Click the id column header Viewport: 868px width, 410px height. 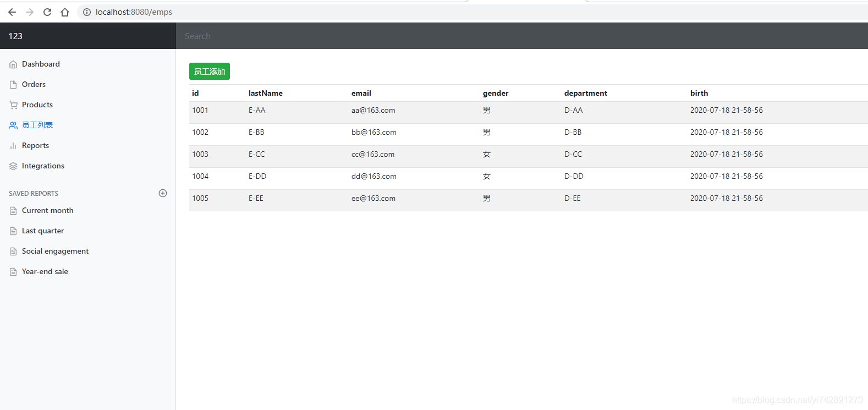click(195, 93)
